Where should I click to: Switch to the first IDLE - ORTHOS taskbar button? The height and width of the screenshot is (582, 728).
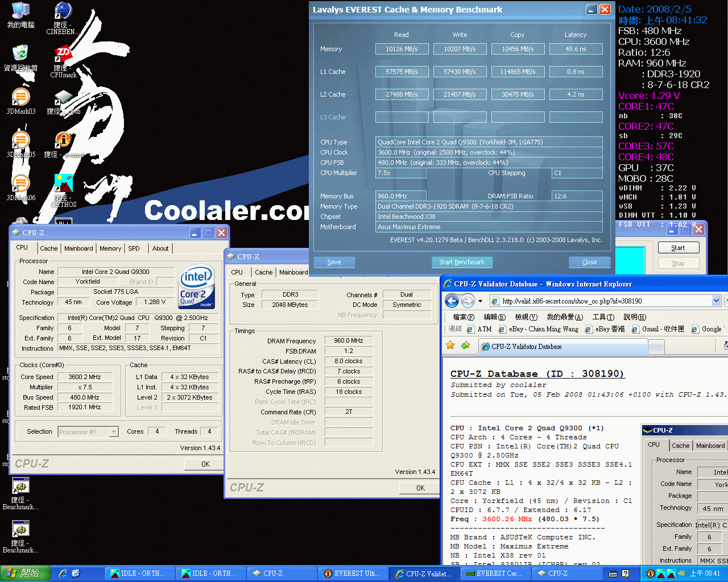tap(139, 573)
